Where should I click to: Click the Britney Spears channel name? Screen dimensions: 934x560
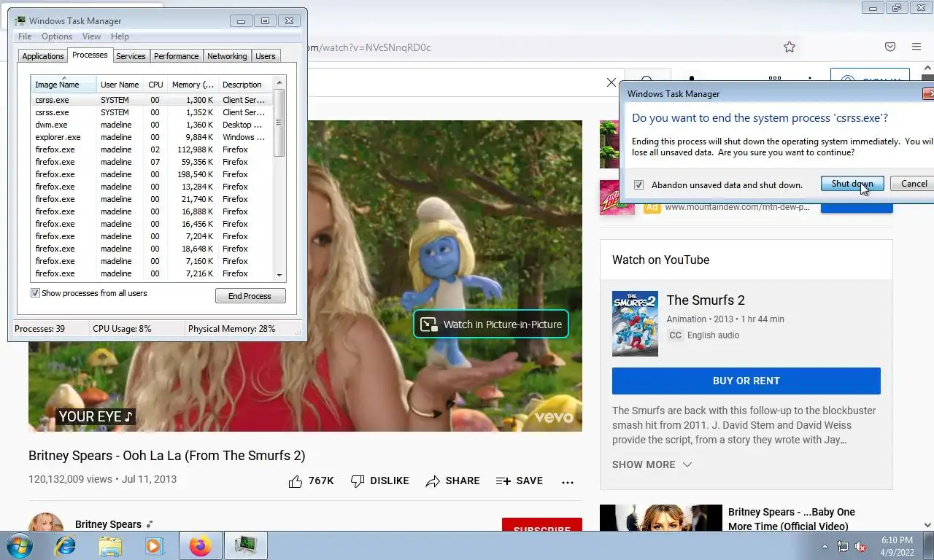(108, 524)
